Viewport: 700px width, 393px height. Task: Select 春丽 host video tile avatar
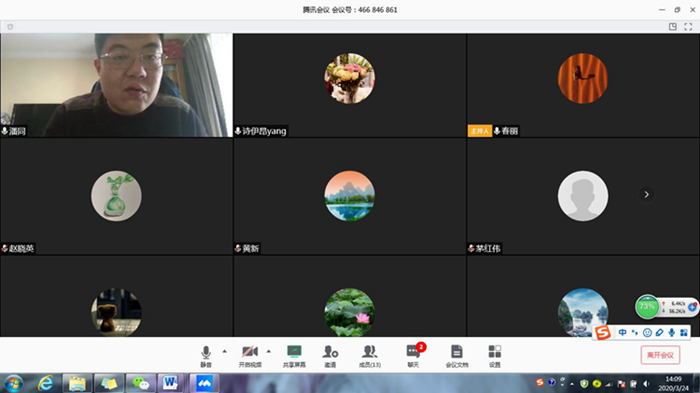click(583, 79)
